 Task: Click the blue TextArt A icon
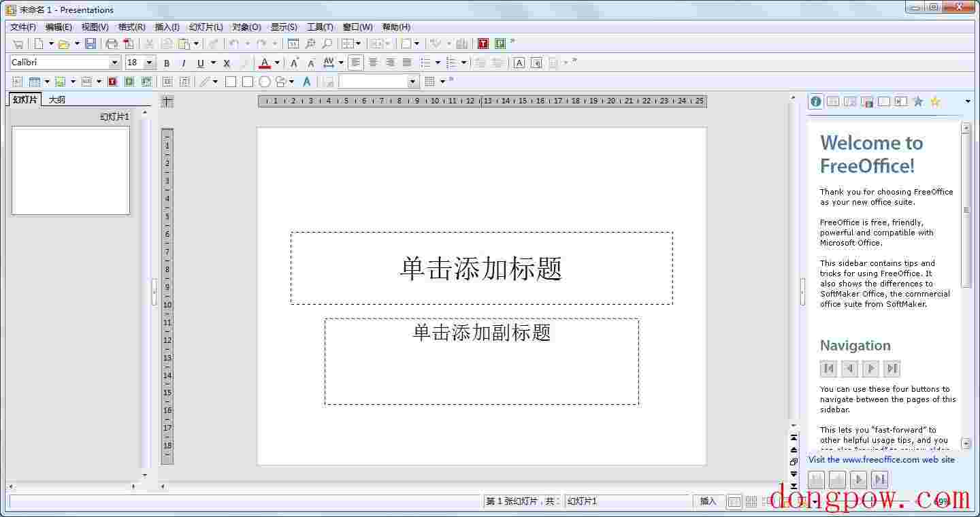coord(307,82)
